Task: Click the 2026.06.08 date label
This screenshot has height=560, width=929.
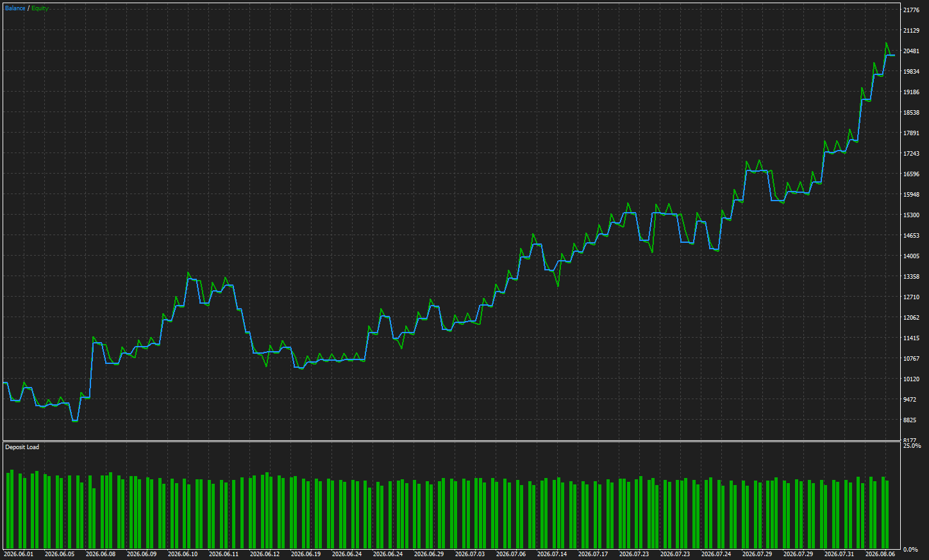Action: tap(101, 554)
